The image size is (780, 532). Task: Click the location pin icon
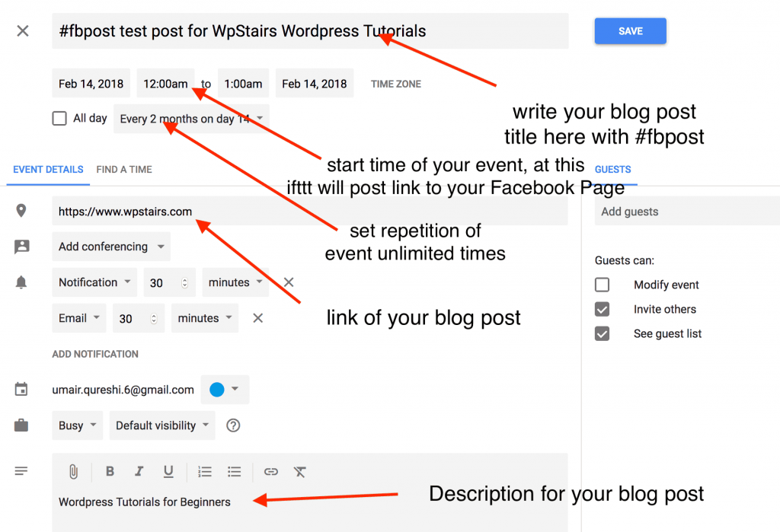click(21, 211)
